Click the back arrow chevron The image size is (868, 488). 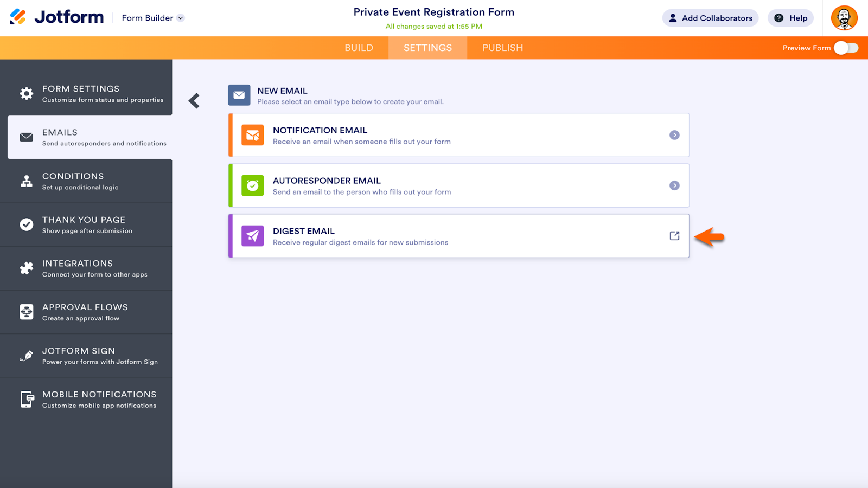click(x=194, y=101)
